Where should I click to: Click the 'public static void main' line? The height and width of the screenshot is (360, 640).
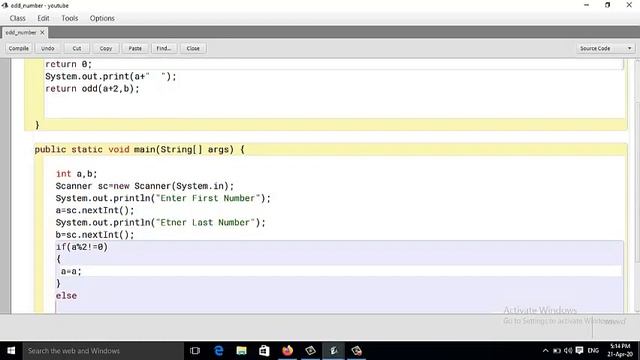140,149
